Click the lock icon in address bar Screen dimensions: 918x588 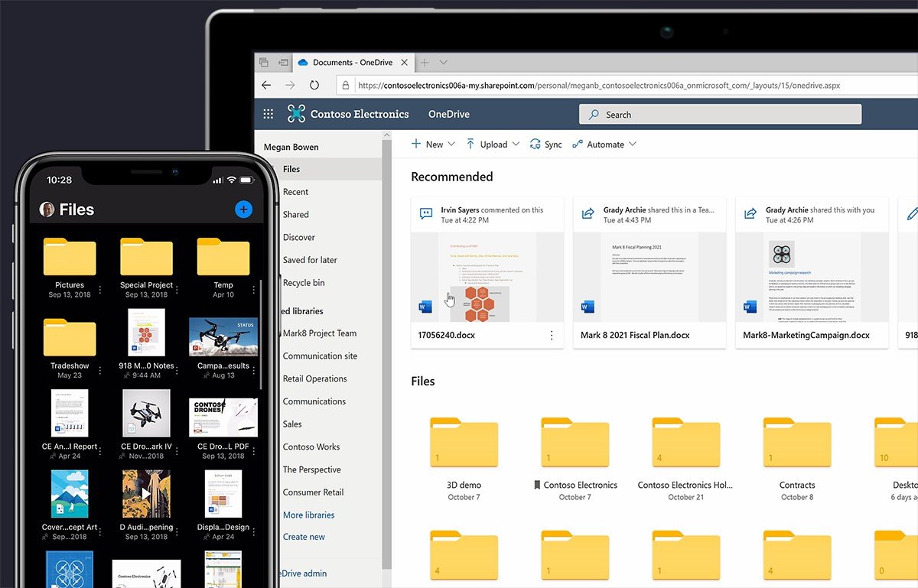(346, 86)
